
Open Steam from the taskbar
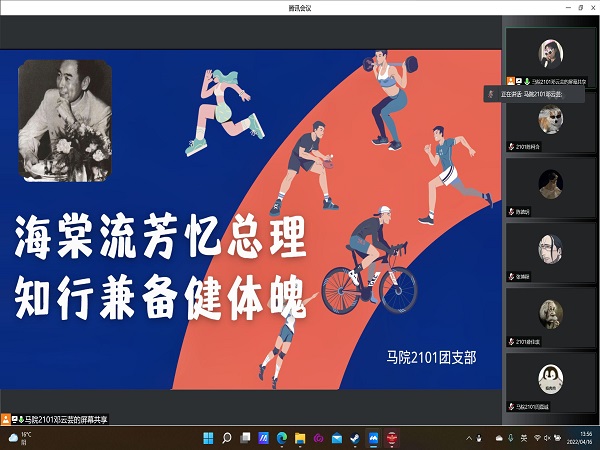(355, 438)
